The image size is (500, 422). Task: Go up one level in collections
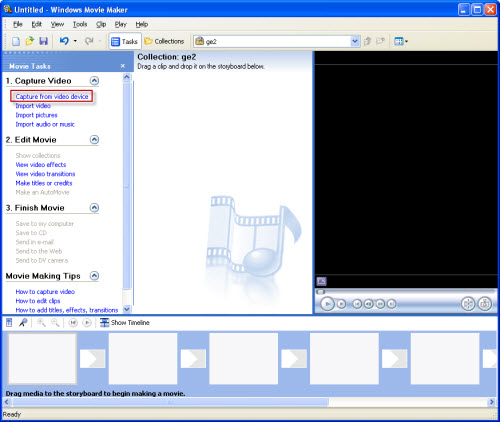[367, 41]
